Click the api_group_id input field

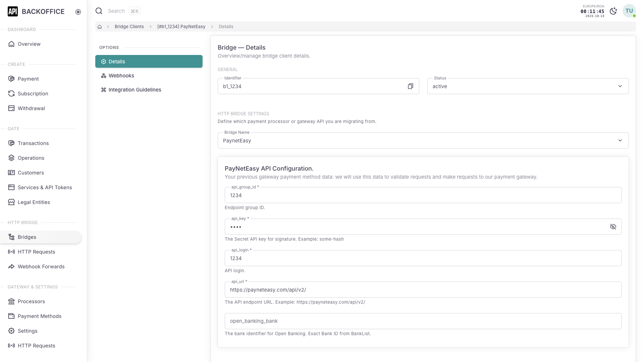point(423,195)
